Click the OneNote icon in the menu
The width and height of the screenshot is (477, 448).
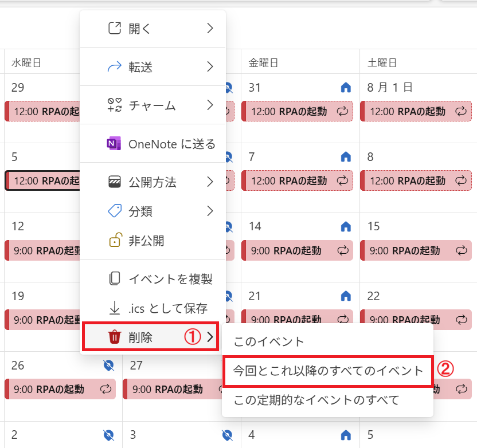point(114,143)
